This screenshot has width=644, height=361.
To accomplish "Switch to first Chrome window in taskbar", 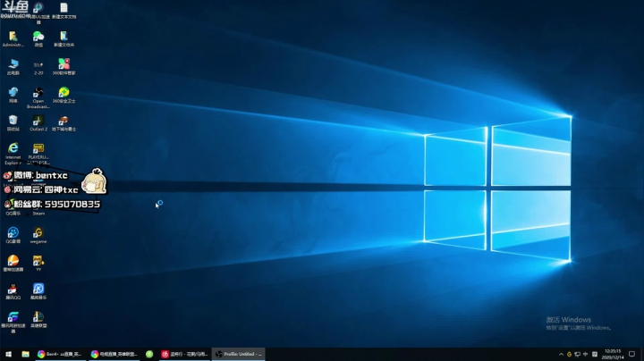I will point(60,354).
